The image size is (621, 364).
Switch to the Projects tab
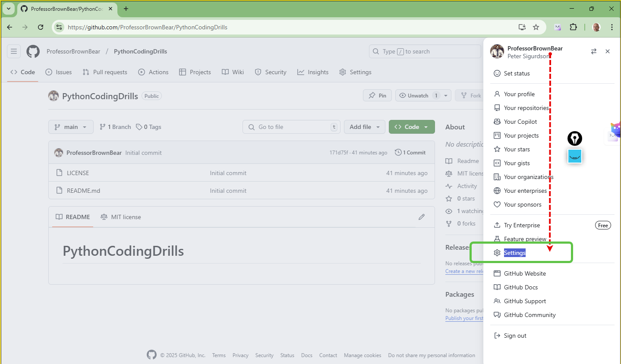pyautogui.click(x=195, y=72)
